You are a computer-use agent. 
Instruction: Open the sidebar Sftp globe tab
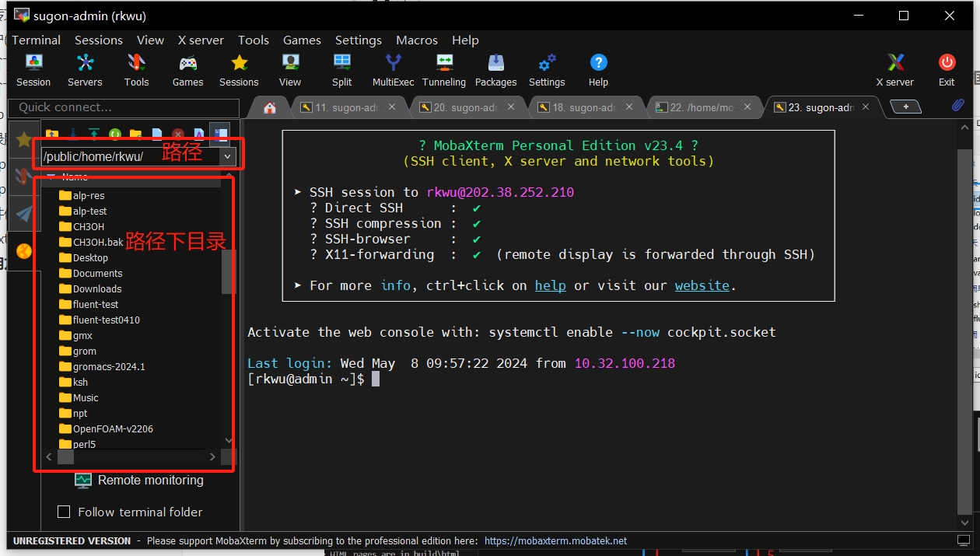23,250
